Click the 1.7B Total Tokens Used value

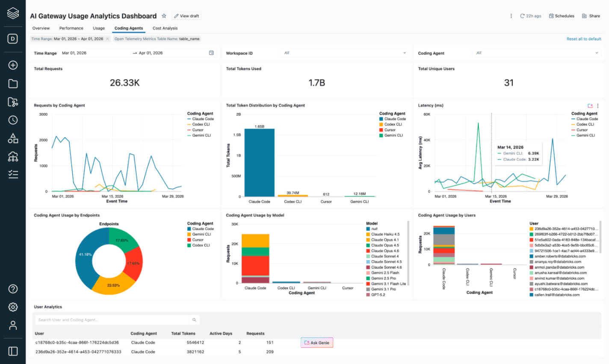[317, 83]
